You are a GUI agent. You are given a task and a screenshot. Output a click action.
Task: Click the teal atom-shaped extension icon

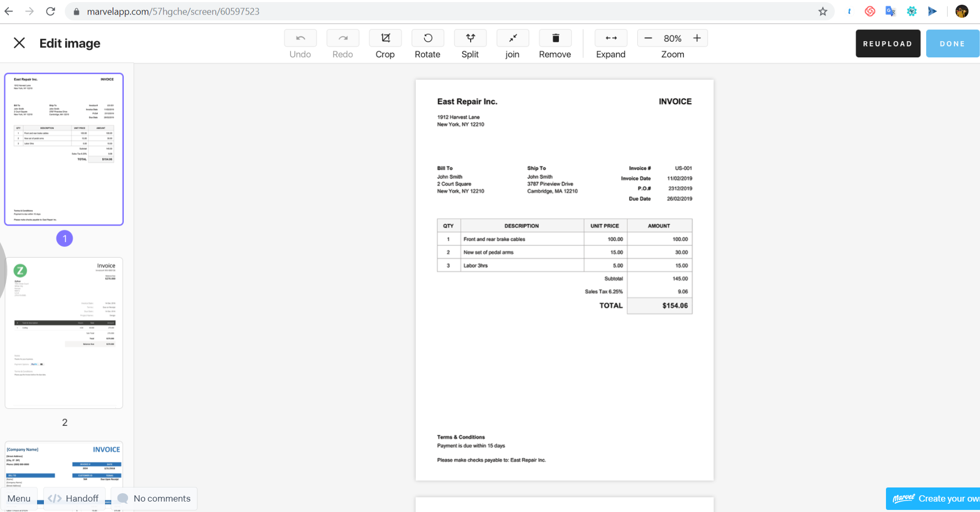click(912, 11)
